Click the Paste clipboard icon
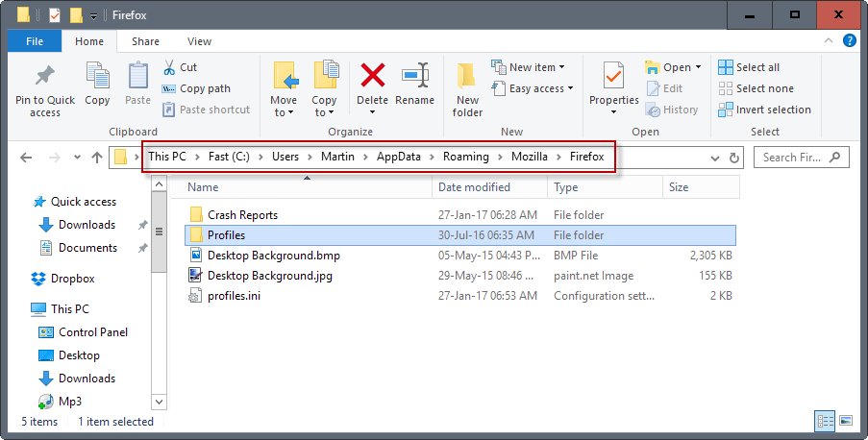 coord(137,76)
